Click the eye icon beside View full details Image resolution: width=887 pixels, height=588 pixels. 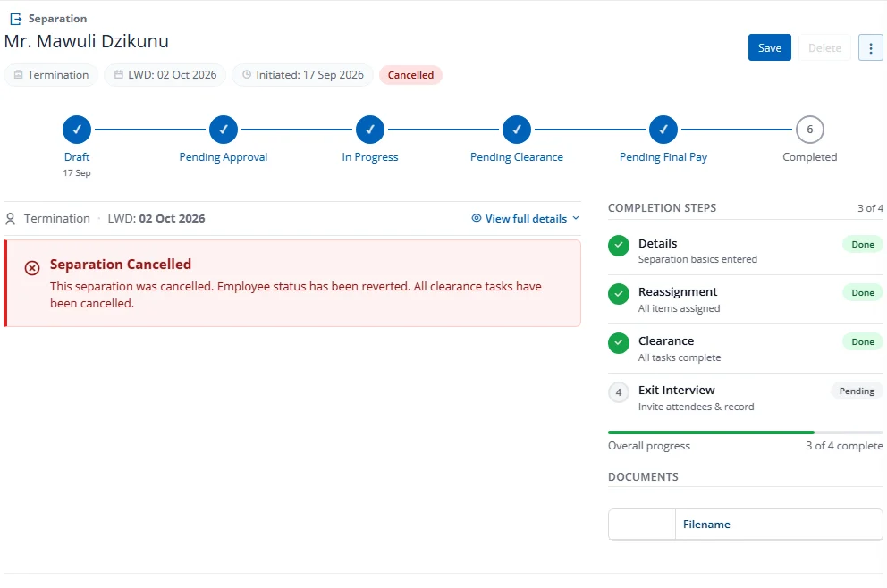[477, 218]
